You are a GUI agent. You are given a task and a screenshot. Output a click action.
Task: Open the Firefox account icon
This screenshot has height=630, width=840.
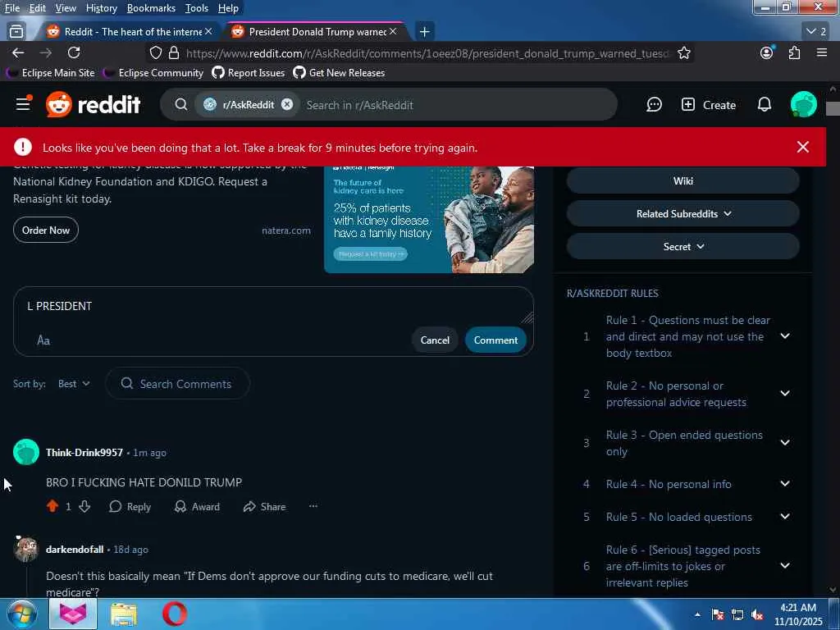[767, 52]
